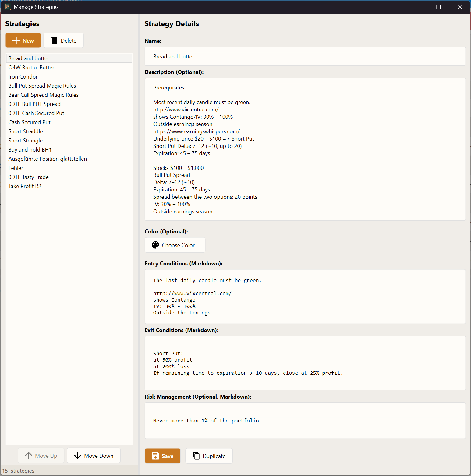This screenshot has width=471, height=476.
Task: Move selected strategy down in list
Action: (94, 456)
